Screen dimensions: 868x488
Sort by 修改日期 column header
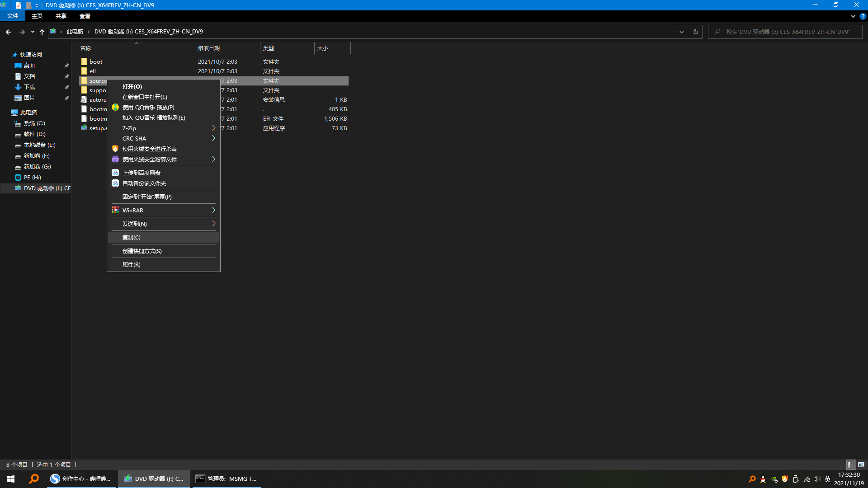click(227, 48)
